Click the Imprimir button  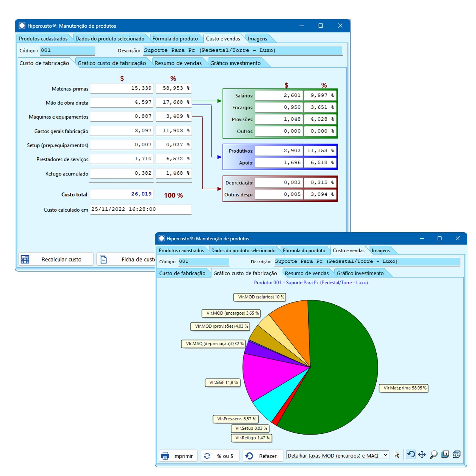pyautogui.click(x=178, y=456)
